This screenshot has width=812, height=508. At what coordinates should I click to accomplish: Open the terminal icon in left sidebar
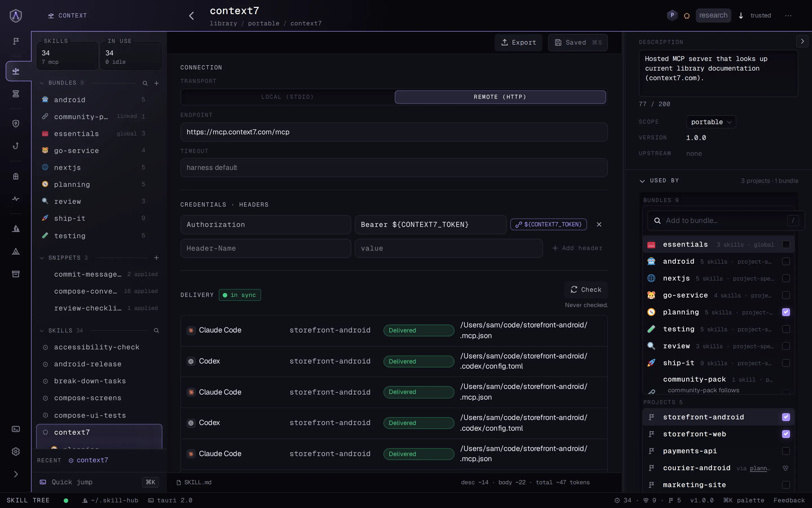pyautogui.click(x=16, y=429)
